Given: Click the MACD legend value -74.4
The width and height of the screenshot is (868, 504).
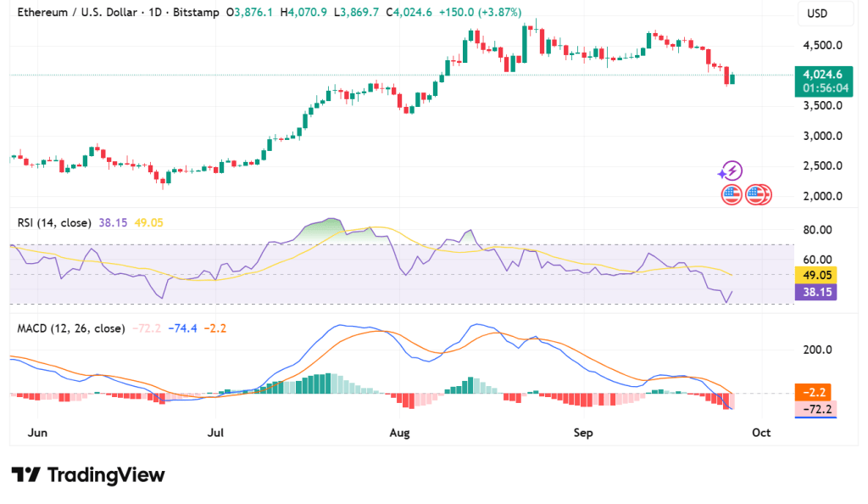Looking at the screenshot, I should click(x=183, y=328).
